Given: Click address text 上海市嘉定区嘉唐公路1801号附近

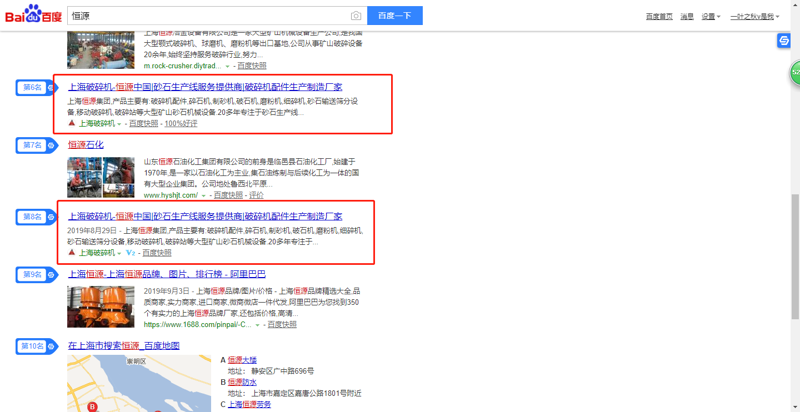Looking at the screenshot, I should pyautogui.click(x=307, y=393).
